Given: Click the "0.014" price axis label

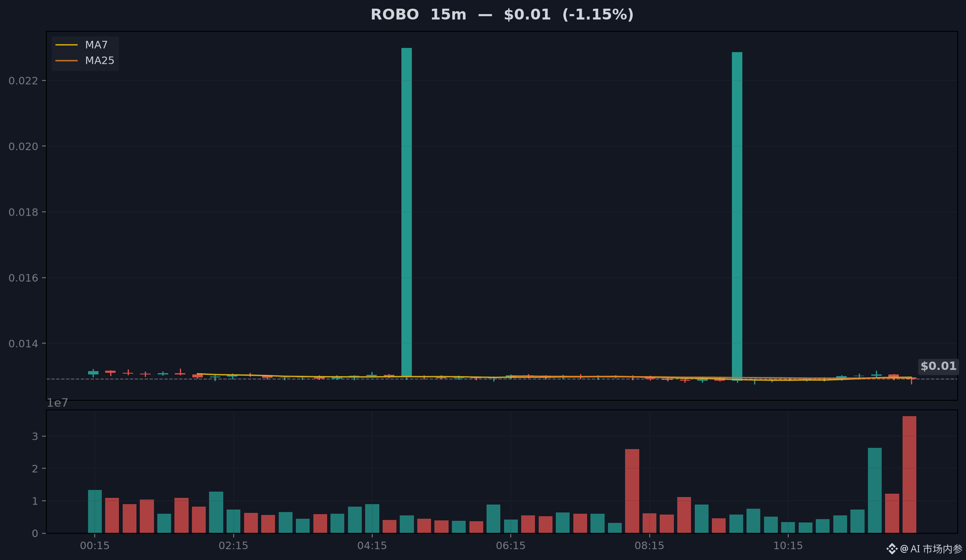Looking at the screenshot, I should click(x=23, y=344).
